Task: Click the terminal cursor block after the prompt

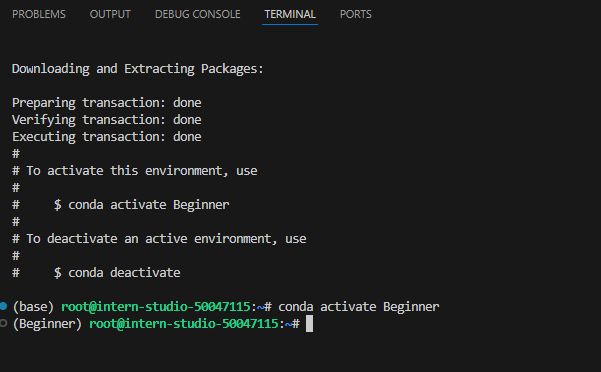Action: pyautogui.click(x=309, y=323)
